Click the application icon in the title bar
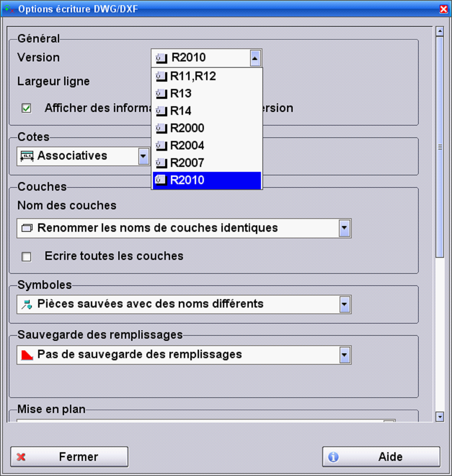 click(x=9, y=9)
